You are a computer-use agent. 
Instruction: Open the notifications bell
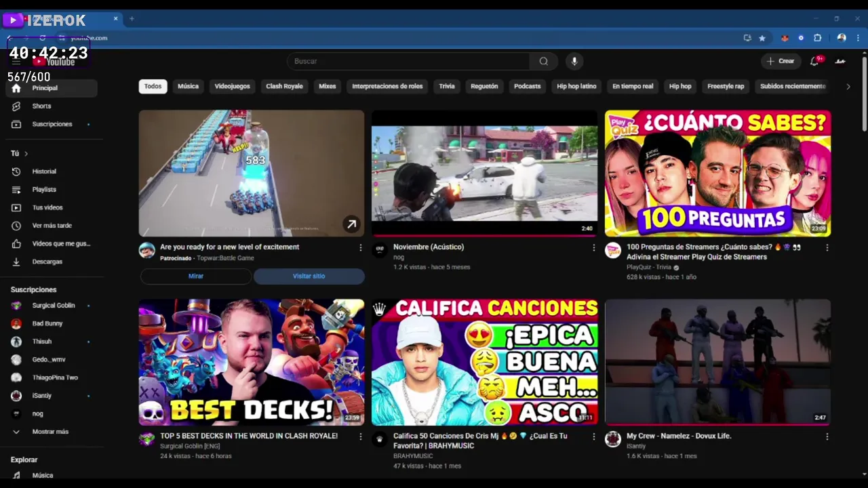[x=815, y=61]
